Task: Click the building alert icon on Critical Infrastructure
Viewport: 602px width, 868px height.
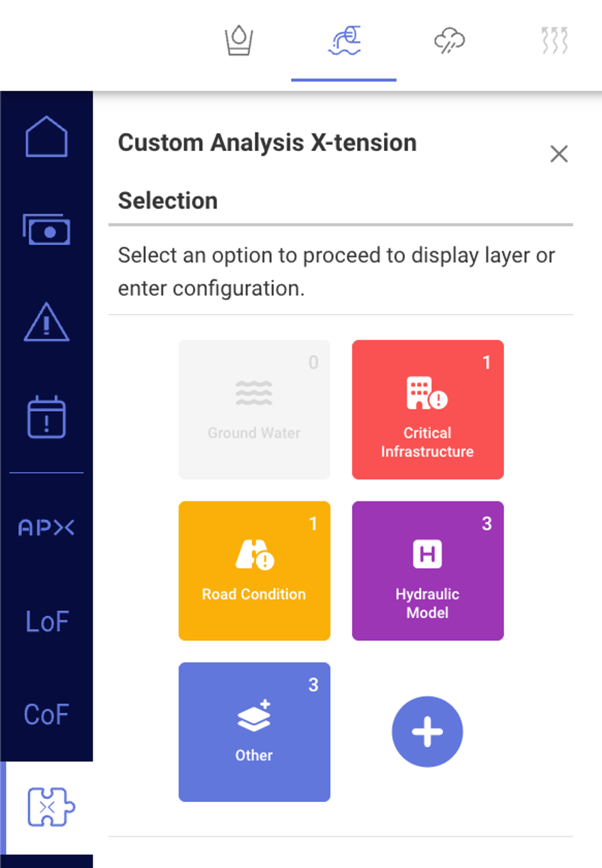Action: (427, 393)
